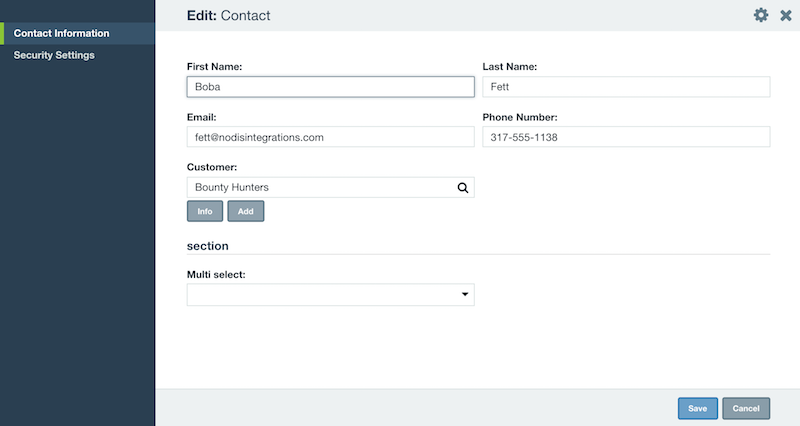The width and height of the screenshot is (800, 426).
Task: Close the Edit Contact dialog
Action: coord(786,15)
